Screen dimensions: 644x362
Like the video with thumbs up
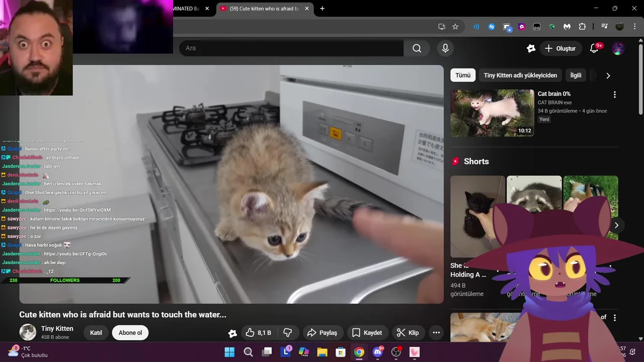(258, 333)
